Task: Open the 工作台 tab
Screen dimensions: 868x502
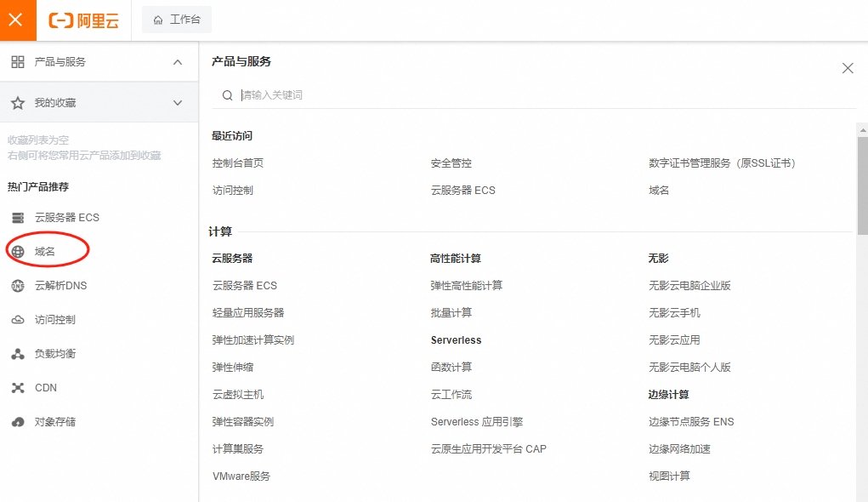Action: pyautogui.click(x=177, y=20)
